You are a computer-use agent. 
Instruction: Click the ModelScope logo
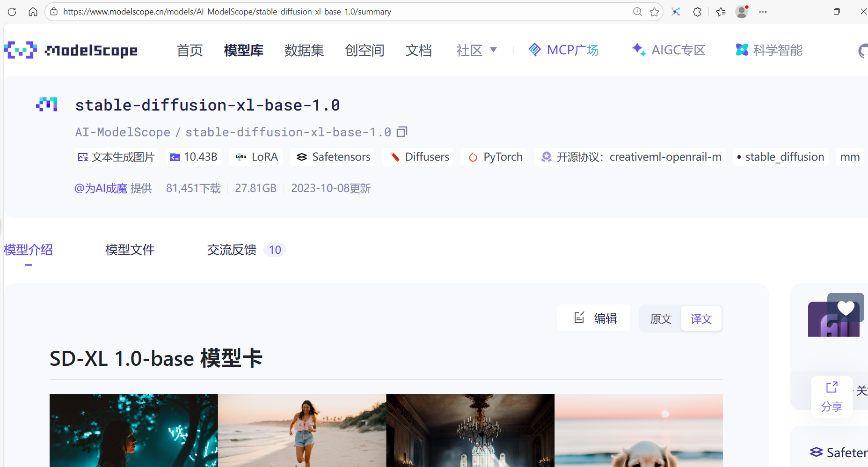coord(71,50)
